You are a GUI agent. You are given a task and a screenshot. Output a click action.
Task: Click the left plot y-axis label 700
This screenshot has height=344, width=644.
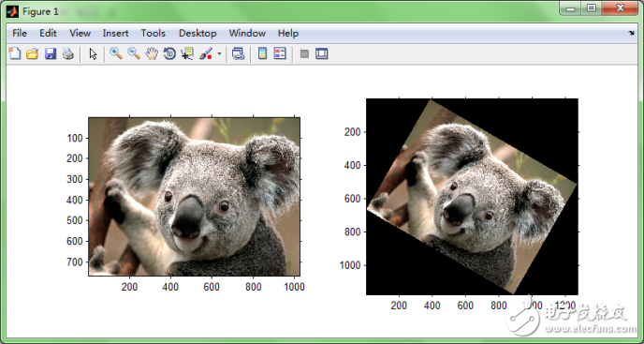coord(74,262)
